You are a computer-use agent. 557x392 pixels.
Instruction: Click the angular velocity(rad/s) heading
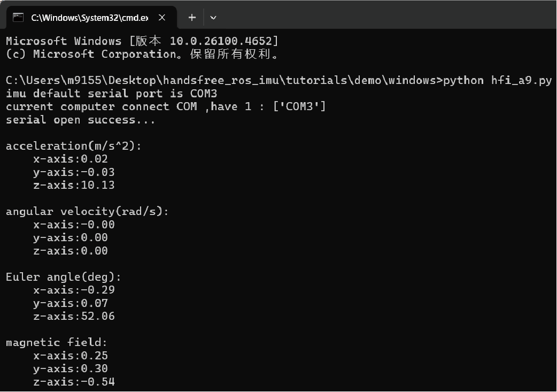point(87,211)
